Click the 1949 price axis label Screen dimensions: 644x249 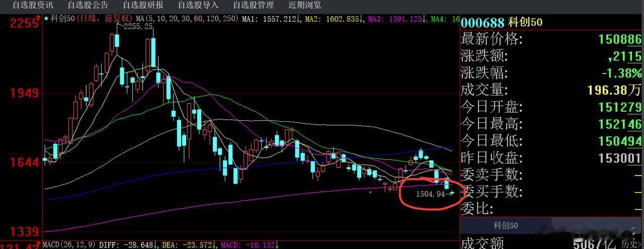pyautogui.click(x=25, y=93)
